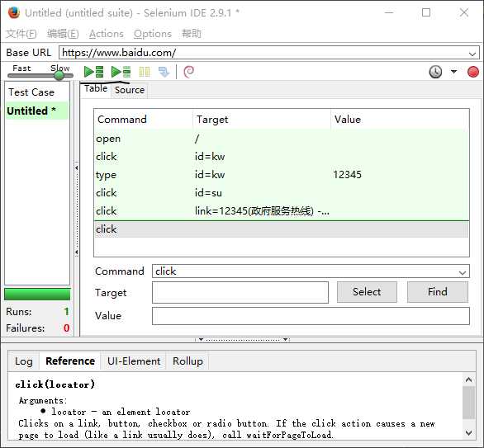484x448 pixels.
Task: Click the Firefox icon in title bar
Action: click(x=14, y=13)
